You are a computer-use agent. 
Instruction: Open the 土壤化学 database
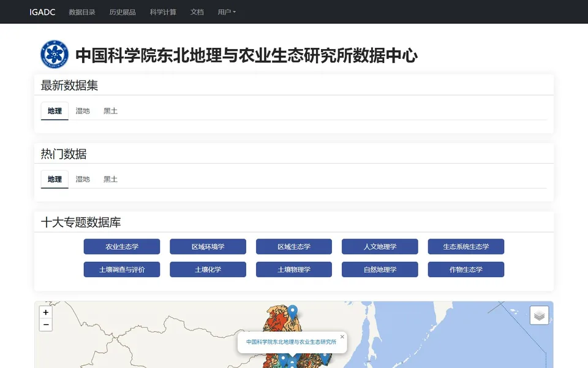pos(208,270)
